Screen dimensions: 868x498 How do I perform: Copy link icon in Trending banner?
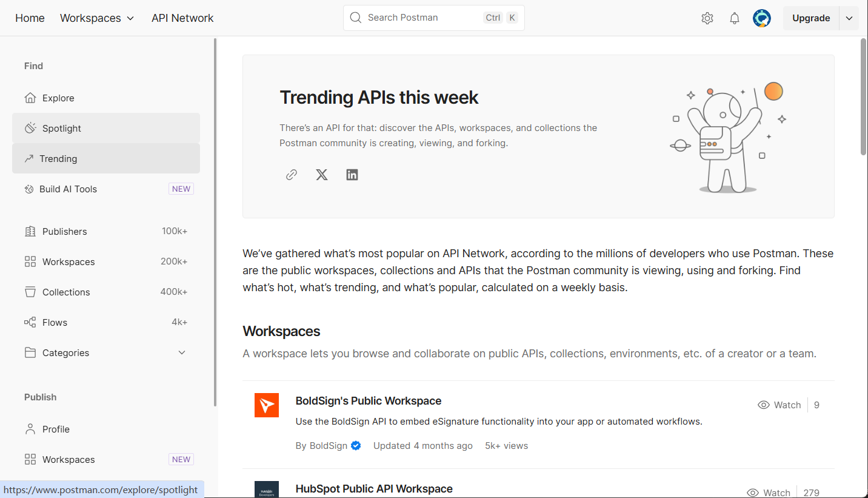(292, 175)
